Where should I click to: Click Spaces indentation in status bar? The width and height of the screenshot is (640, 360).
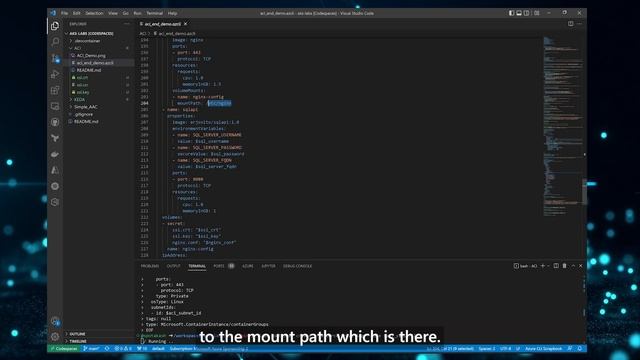click(487, 349)
